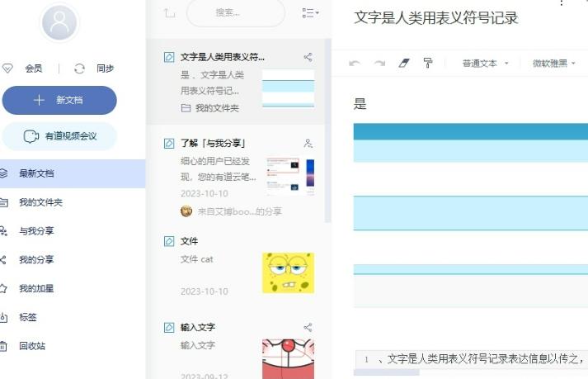588x379 pixels.
Task: Click the 新文档 new document button
Action: tap(59, 100)
